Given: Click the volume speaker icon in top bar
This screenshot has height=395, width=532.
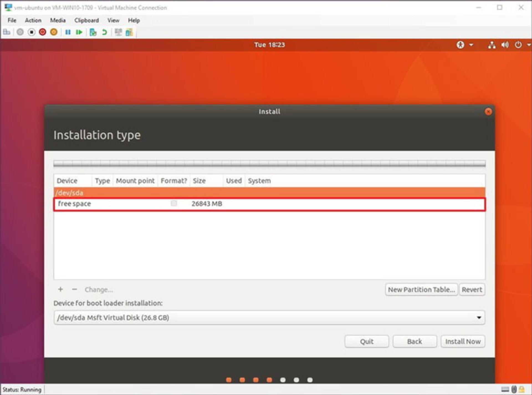Looking at the screenshot, I should point(505,45).
